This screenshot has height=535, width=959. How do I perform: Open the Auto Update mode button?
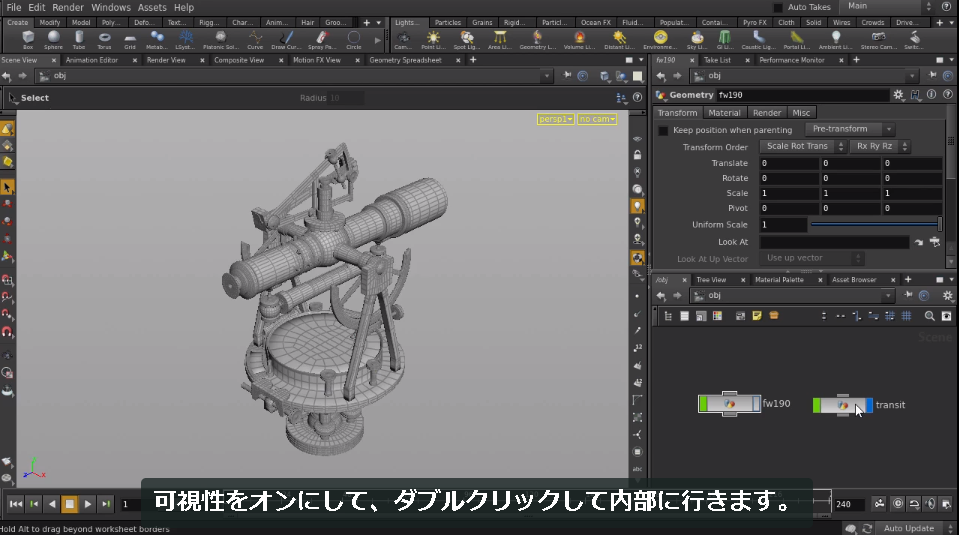[909, 528]
